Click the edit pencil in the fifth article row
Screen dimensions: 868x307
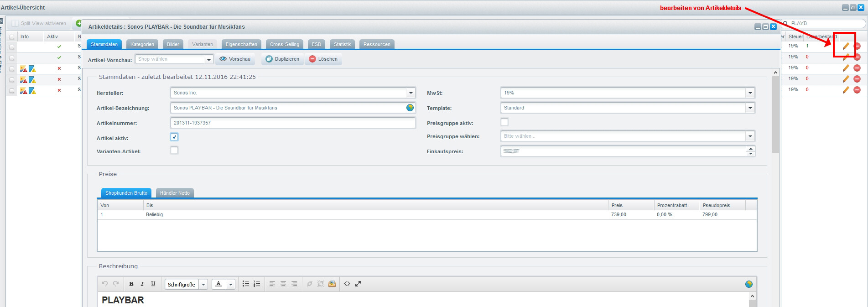coord(846,90)
